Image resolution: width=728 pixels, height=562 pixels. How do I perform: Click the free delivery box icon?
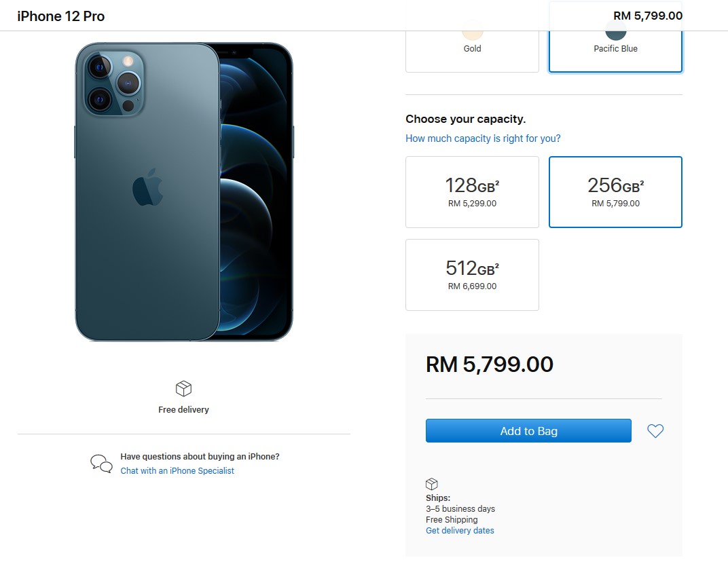pos(183,388)
